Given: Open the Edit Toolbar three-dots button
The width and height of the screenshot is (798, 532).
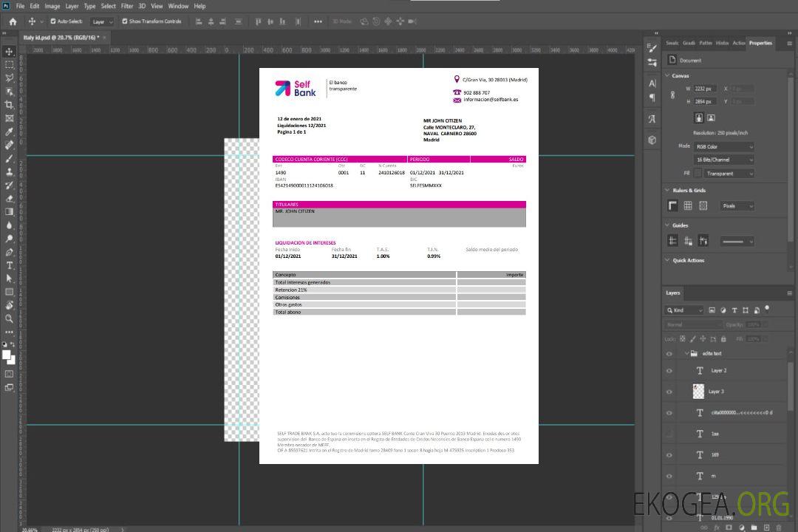Looking at the screenshot, I should (9, 332).
